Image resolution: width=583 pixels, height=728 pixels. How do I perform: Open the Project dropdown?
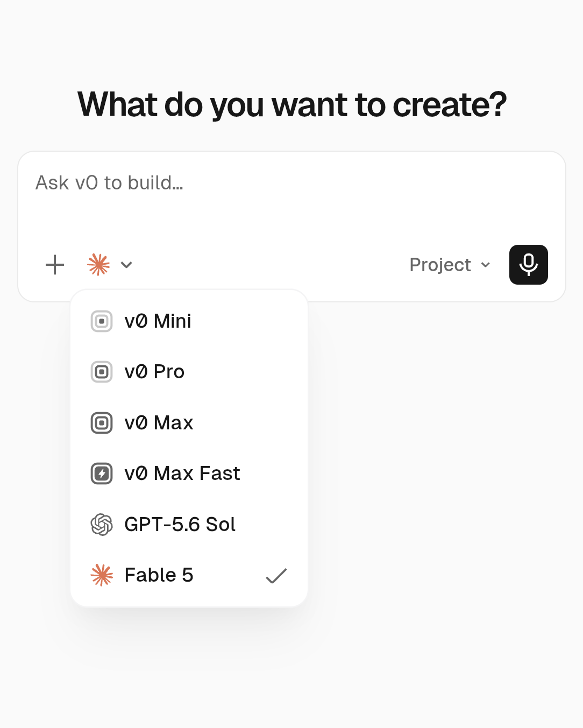pyautogui.click(x=450, y=265)
